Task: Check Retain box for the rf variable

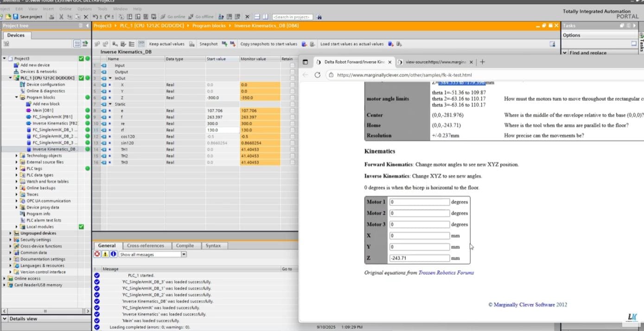Action: click(x=292, y=130)
